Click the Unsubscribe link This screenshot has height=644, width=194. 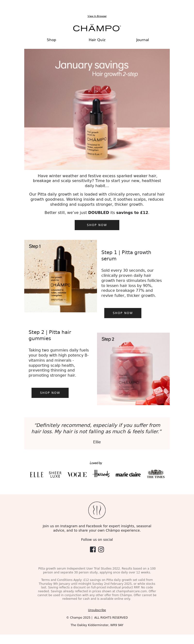pos(97,610)
